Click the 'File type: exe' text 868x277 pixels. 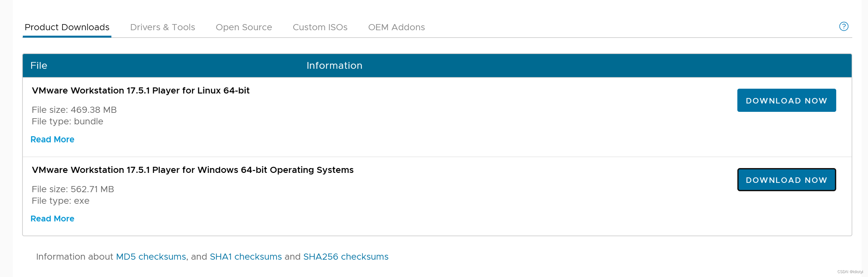tap(61, 201)
